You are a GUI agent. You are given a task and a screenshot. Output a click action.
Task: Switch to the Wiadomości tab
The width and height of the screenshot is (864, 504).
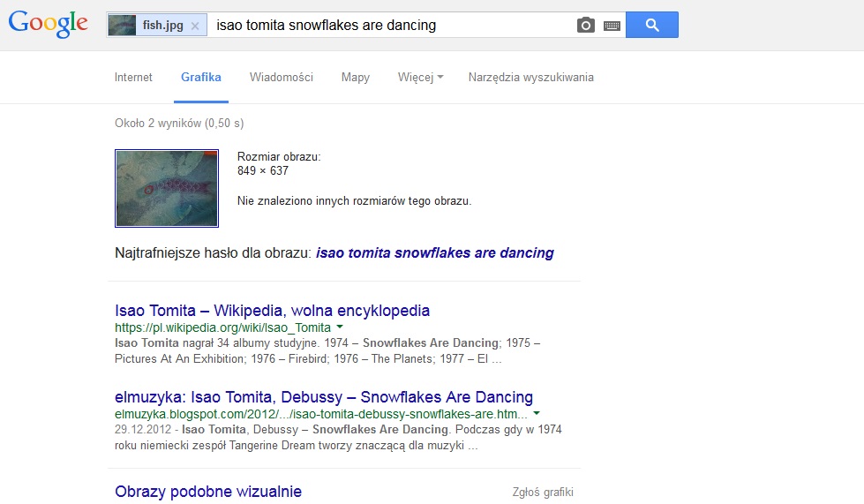(x=281, y=78)
